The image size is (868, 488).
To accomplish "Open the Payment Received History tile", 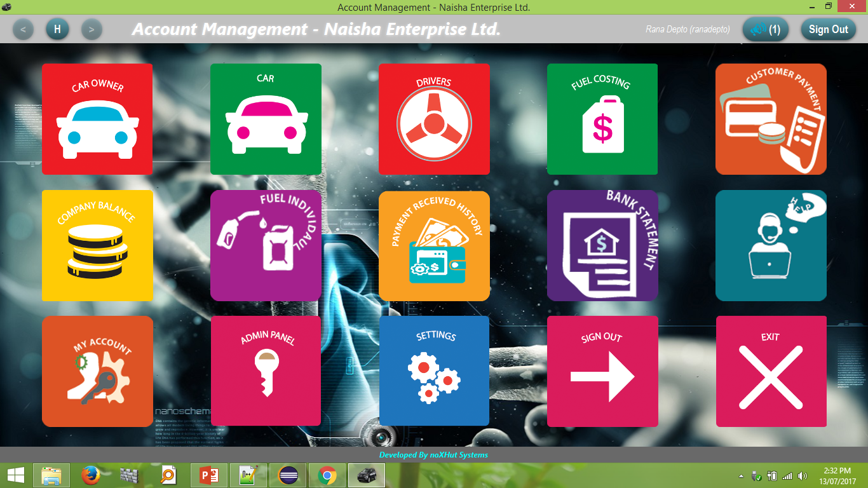I will pos(434,245).
